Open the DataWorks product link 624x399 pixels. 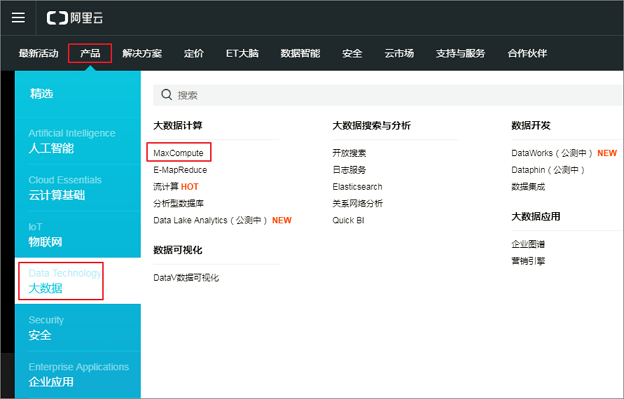point(564,153)
